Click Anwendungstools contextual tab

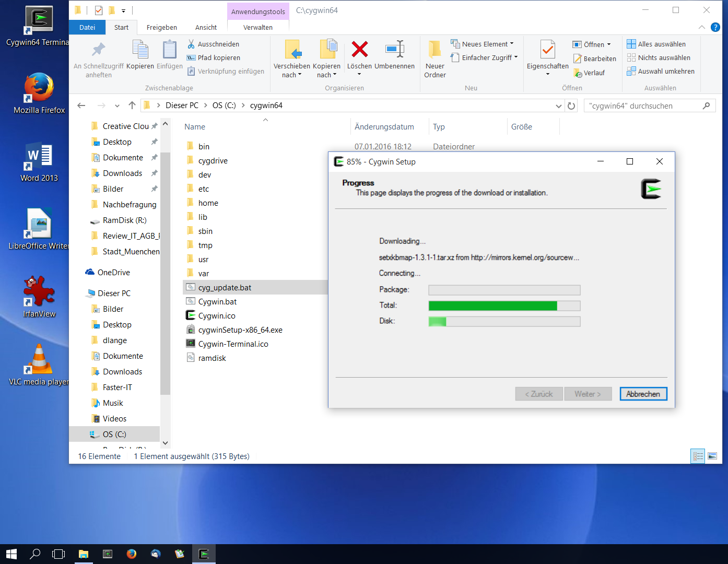point(258,11)
